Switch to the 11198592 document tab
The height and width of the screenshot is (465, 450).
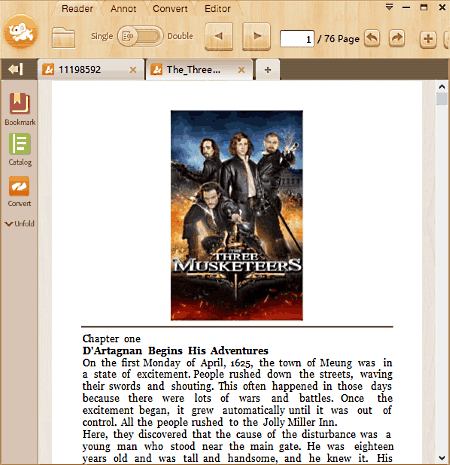[x=91, y=69]
